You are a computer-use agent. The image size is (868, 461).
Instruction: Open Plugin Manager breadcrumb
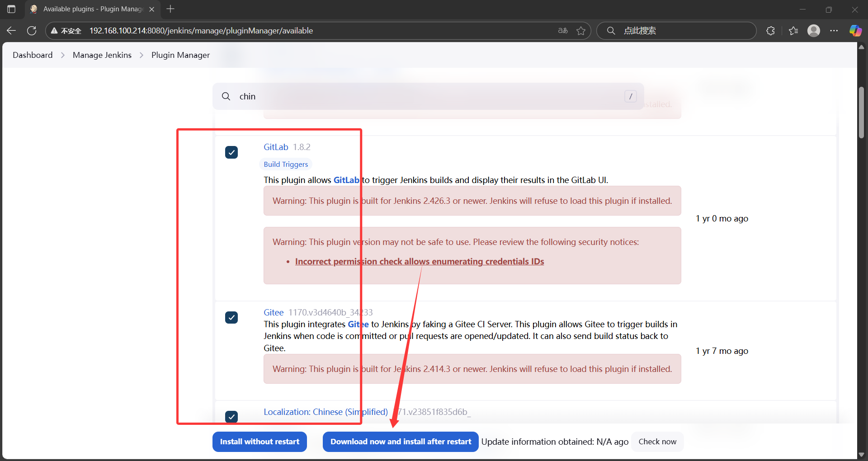(x=180, y=55)
